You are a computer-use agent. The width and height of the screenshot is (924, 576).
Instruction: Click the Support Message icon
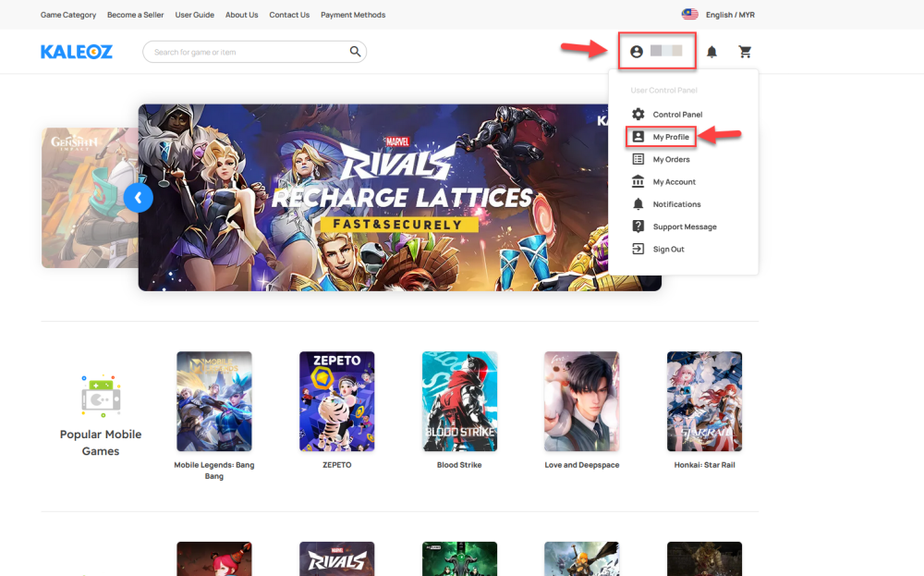tap(638, 227)
